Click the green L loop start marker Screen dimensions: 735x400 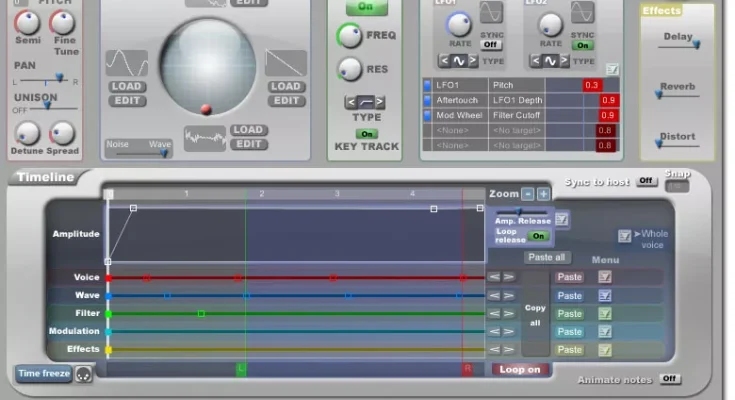coord(241,369)
